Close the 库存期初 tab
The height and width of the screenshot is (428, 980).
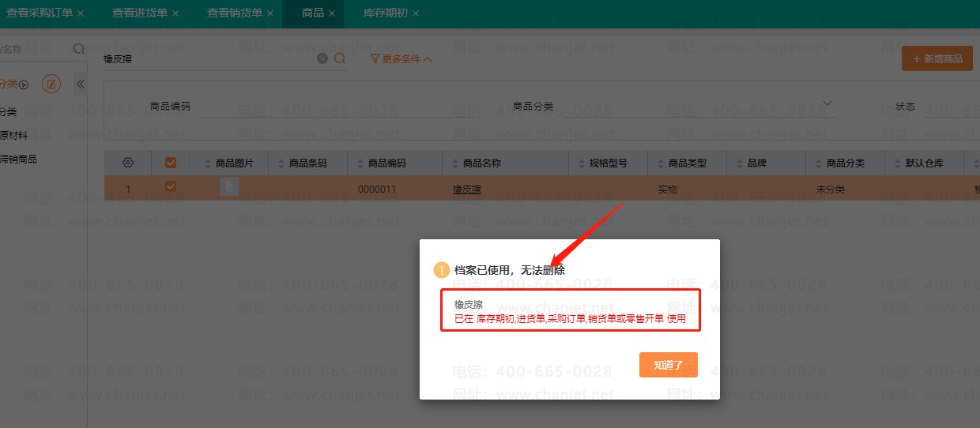point(416,14)
